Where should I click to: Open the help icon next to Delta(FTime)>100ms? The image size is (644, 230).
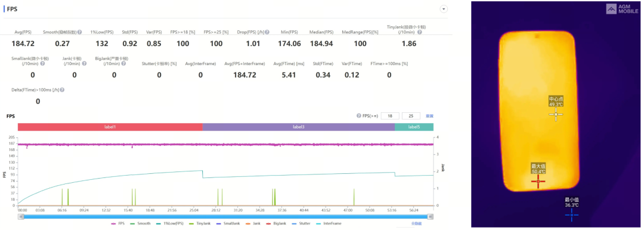[62, 90]
